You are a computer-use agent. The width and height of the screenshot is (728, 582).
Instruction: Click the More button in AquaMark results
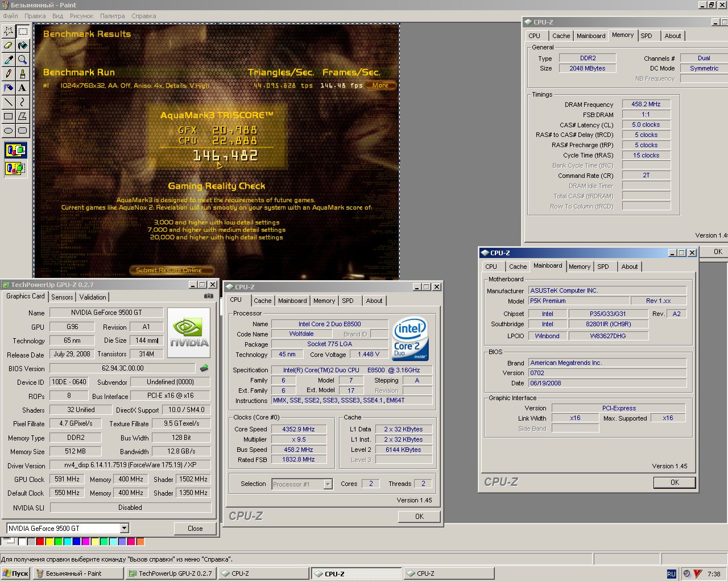[380, 85]
